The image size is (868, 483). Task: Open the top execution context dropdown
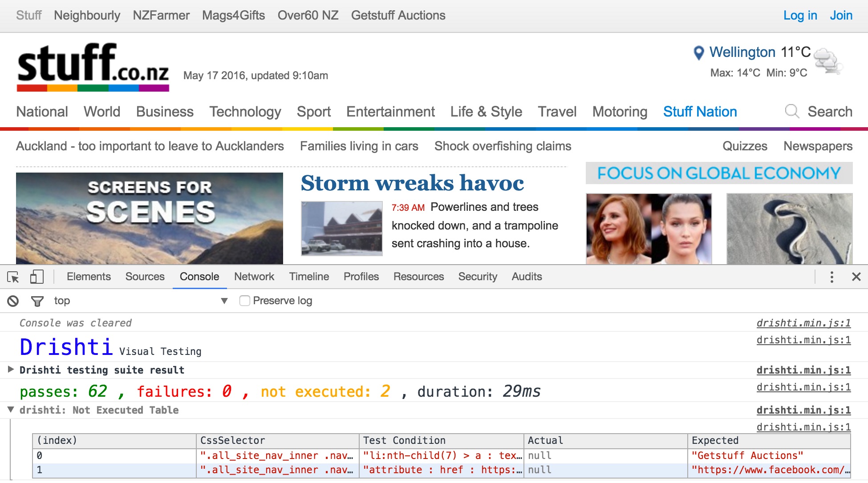coord(224,301)
